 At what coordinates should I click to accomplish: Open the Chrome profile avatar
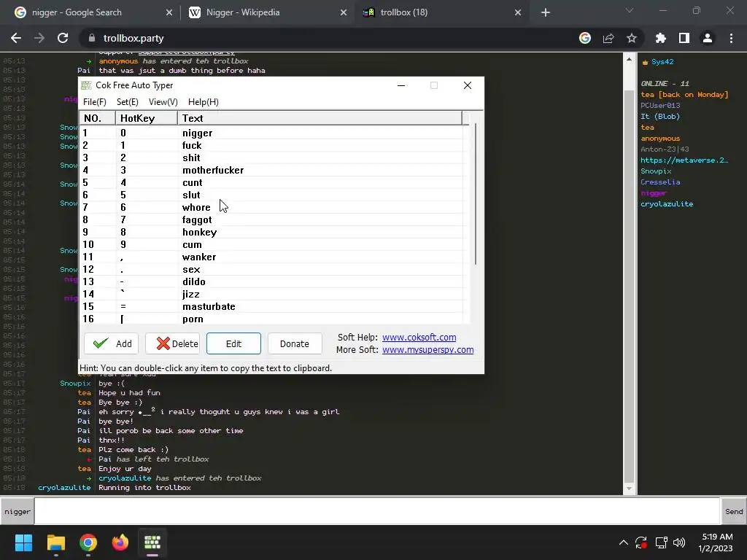tap(708, 38)
